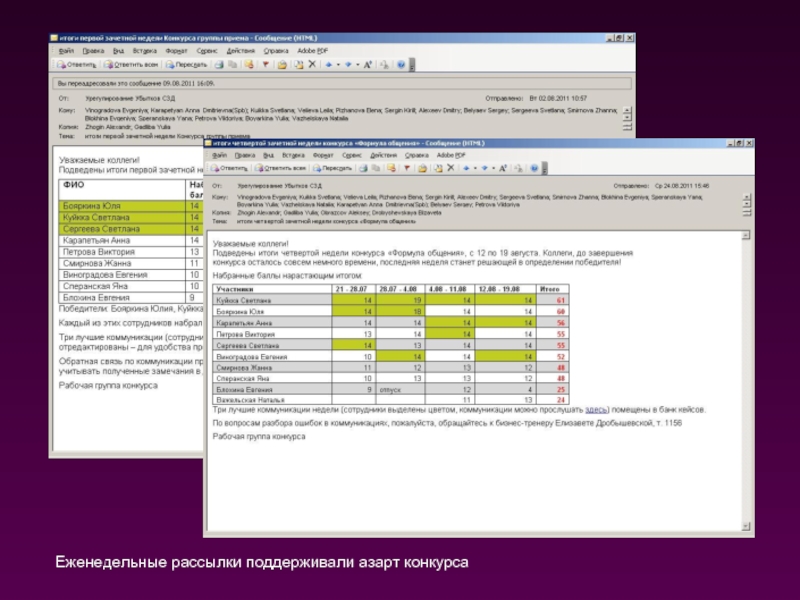This screenshot has width=800, height=600.
Task: Click Reply All (Ответить всем) in the back window
Action: [x=131, y=64]
